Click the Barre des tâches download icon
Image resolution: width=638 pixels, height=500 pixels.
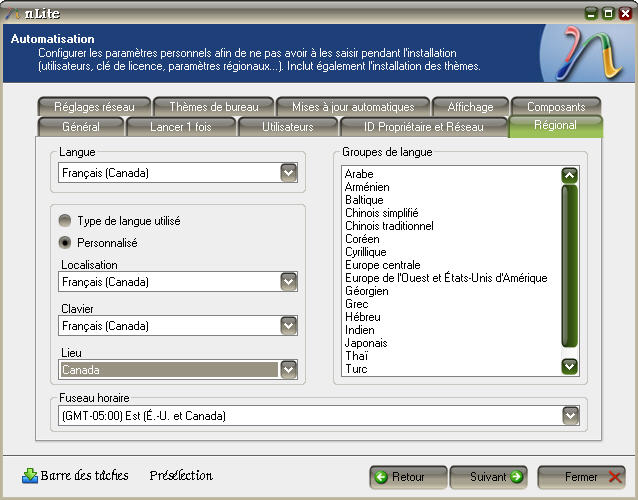30,476
